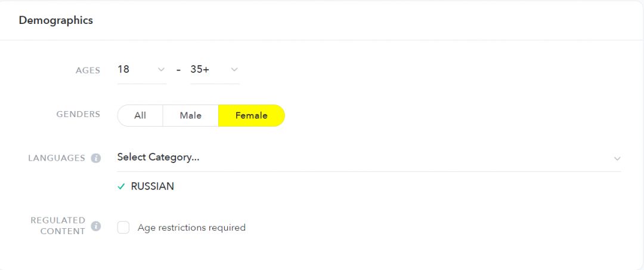Enable the Age restrictions required checkbox
644x270 pixels.
[123, 227]
